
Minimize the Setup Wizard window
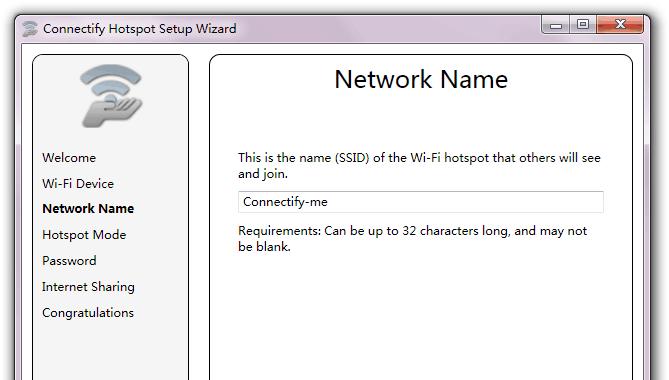click(x=556, y=25)
